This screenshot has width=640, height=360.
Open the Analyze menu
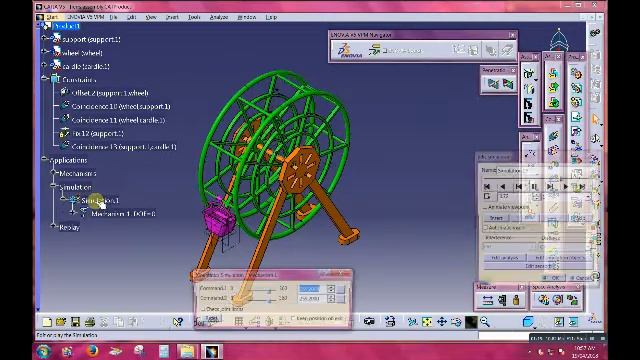219,17
